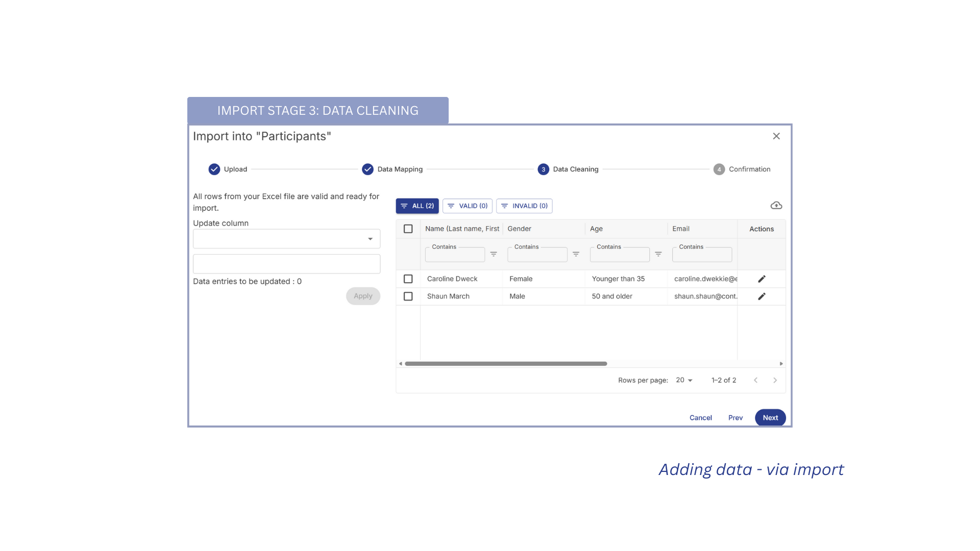Open the Gender column filter options icon
Image resolution: width=980 pixels, height=551 pixels.
(576, 254)
